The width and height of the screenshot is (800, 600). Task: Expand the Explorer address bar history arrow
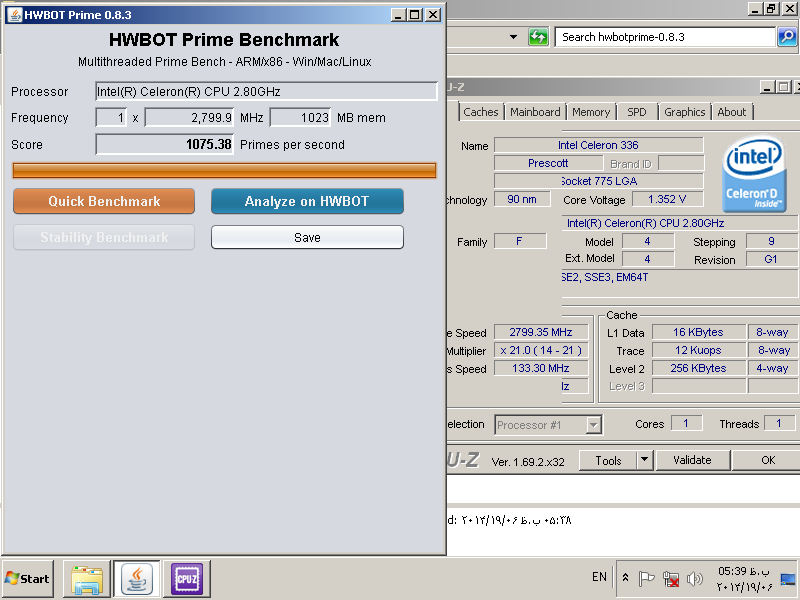click(513, 37)
